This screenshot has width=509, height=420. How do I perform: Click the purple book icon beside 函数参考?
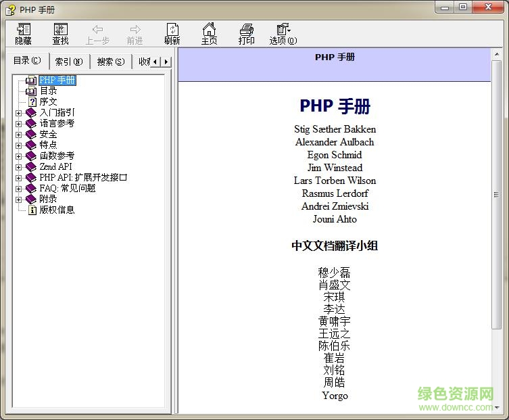31,156
